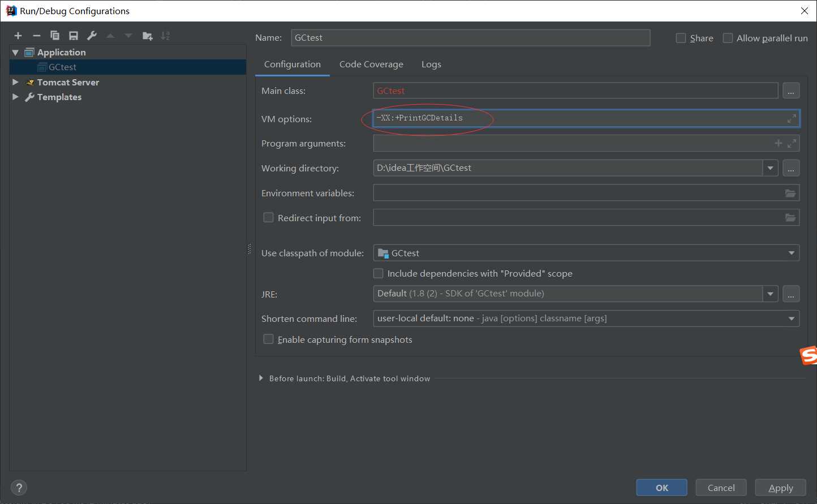Sort configurations alphabetically icon

point(165,36)
